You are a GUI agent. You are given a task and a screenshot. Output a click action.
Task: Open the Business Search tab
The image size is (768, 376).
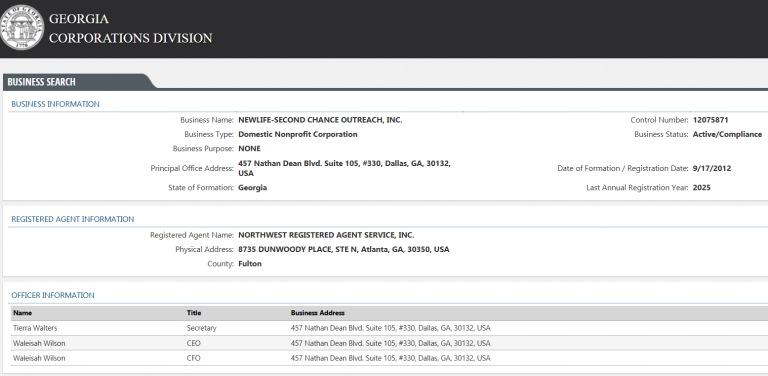(42, 82)
